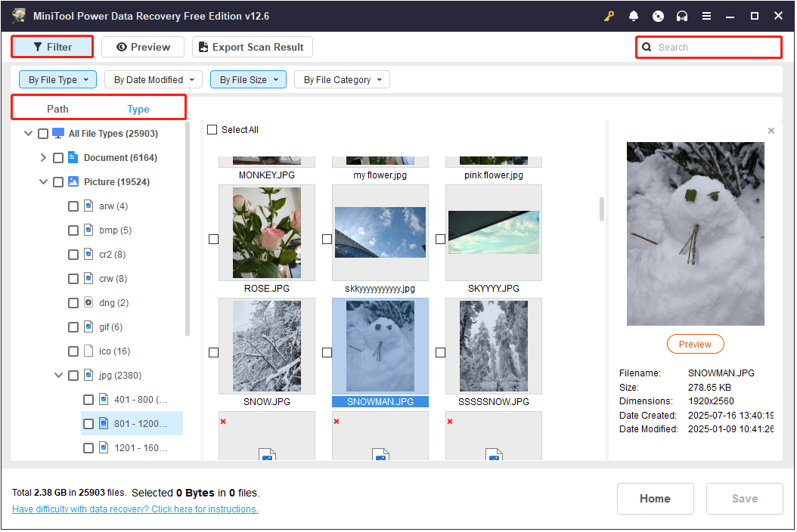Image resolution: width=797 pixels, height=532 pixels.
Task: Enable the Select All checkbox
Action: point(212,129)
